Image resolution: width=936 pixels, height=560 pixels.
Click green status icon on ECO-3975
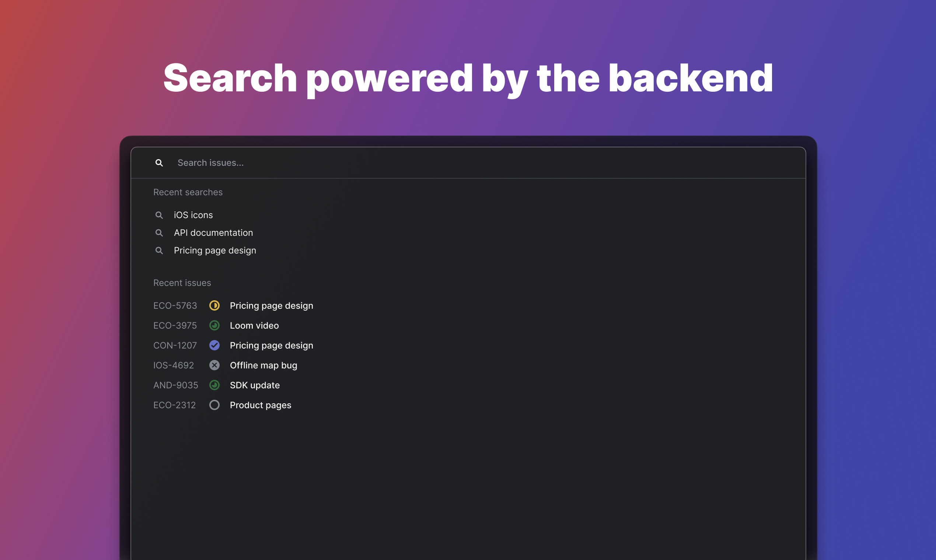coord(214,326)
